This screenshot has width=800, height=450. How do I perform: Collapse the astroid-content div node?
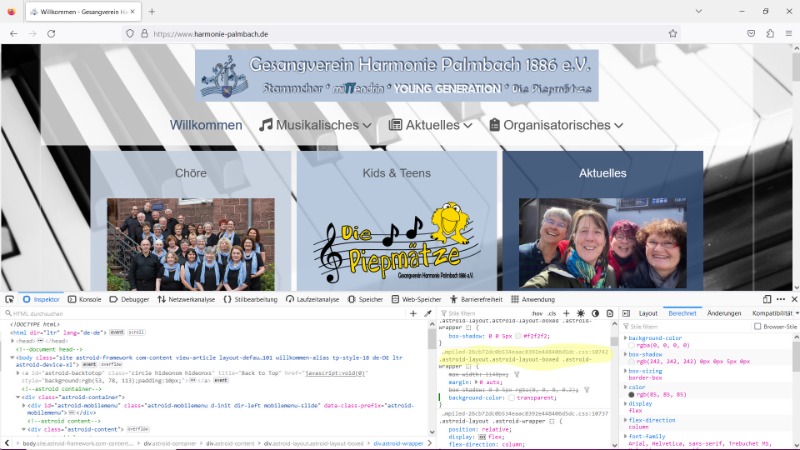24,429
